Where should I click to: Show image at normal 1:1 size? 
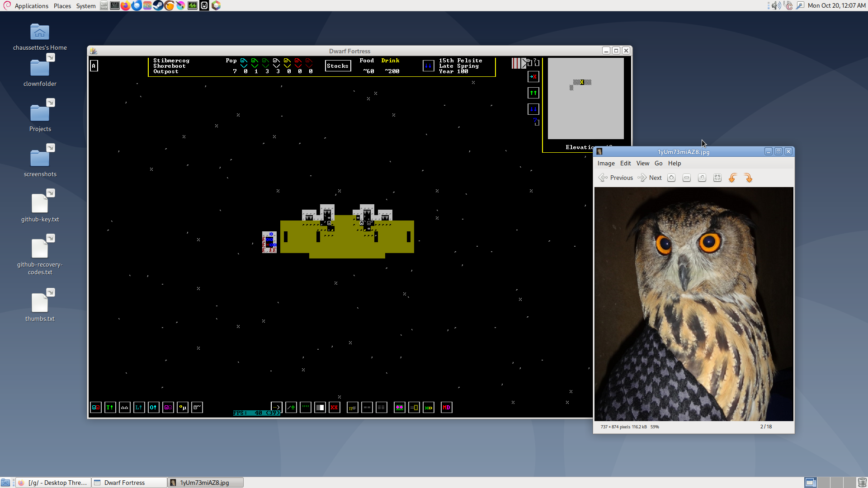[x=702, y=178]
